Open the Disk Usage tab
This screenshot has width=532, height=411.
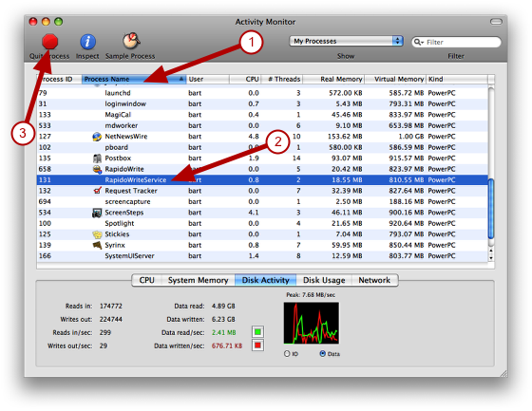324,280
